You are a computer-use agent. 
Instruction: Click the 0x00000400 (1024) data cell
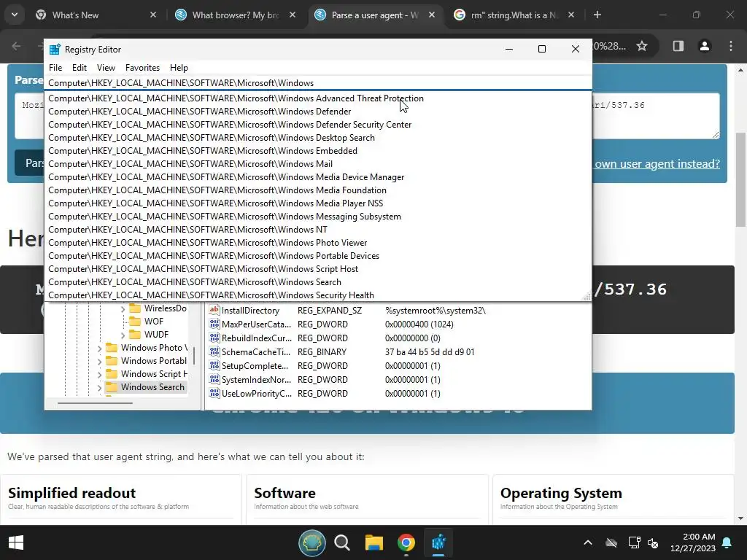click(x=419, y=324)
